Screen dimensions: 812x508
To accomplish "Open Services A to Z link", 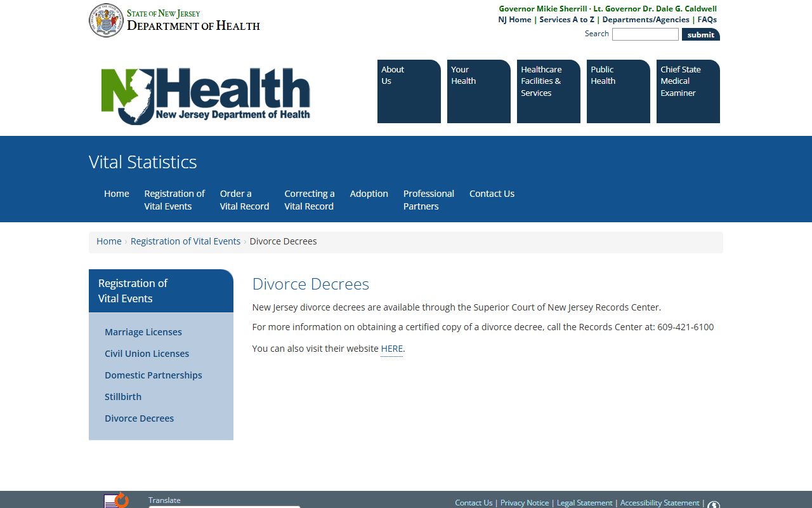I will tap(566, 20).
